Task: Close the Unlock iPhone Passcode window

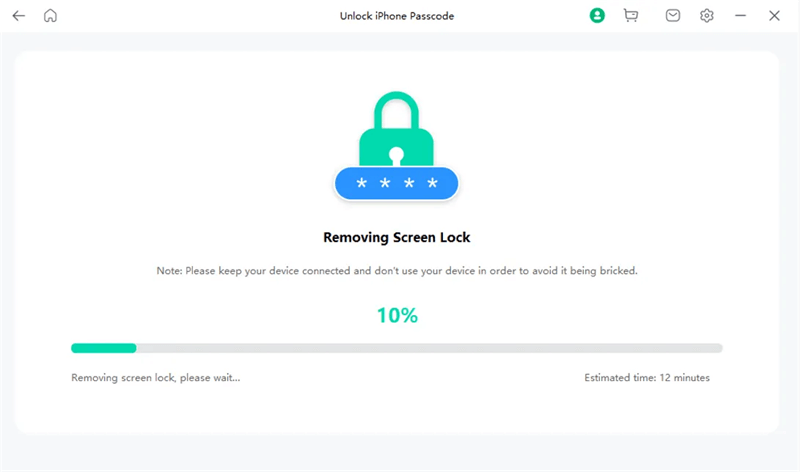Action: tap(774, 16)
